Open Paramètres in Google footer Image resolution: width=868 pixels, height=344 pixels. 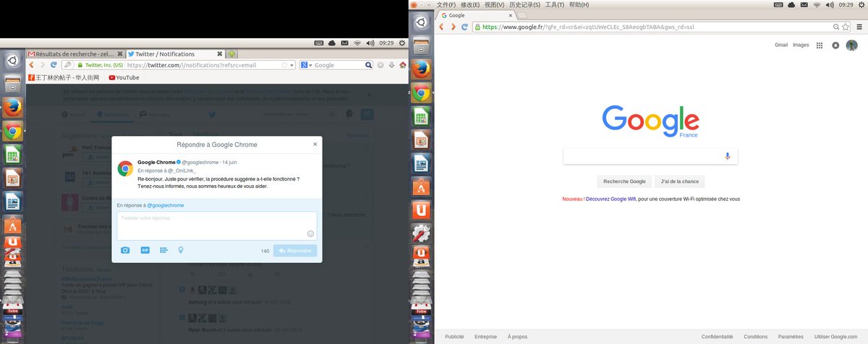pyautogui.click(x=791, y=336)
